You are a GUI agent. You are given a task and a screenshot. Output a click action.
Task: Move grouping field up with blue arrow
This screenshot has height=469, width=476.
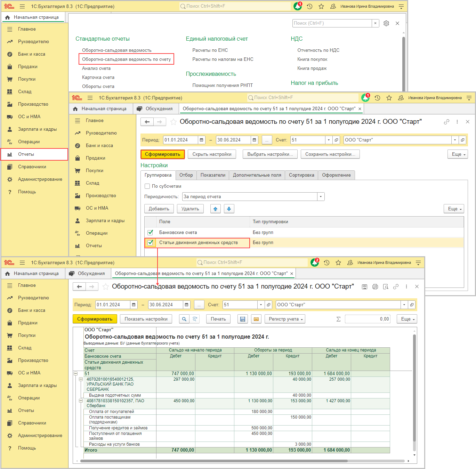(216, 209)
